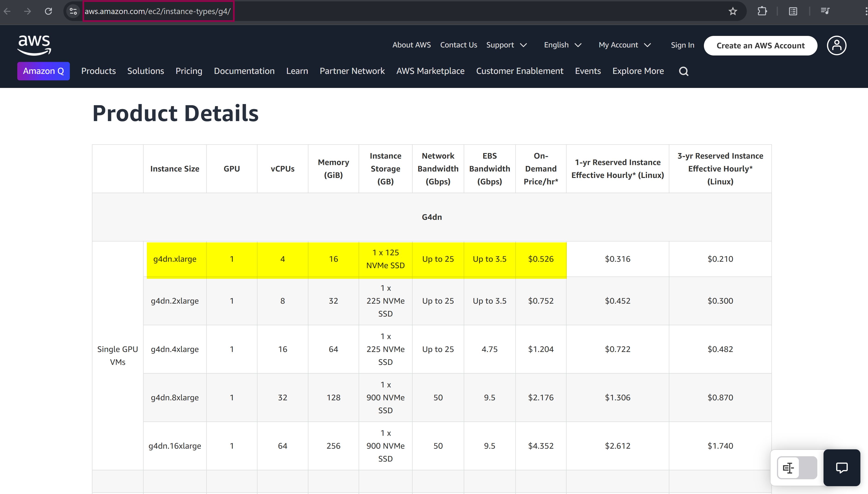Click the address bar URL field
The height and width of the screenshot is (494, 868).
pyautogui.click(x=158, y=11)
